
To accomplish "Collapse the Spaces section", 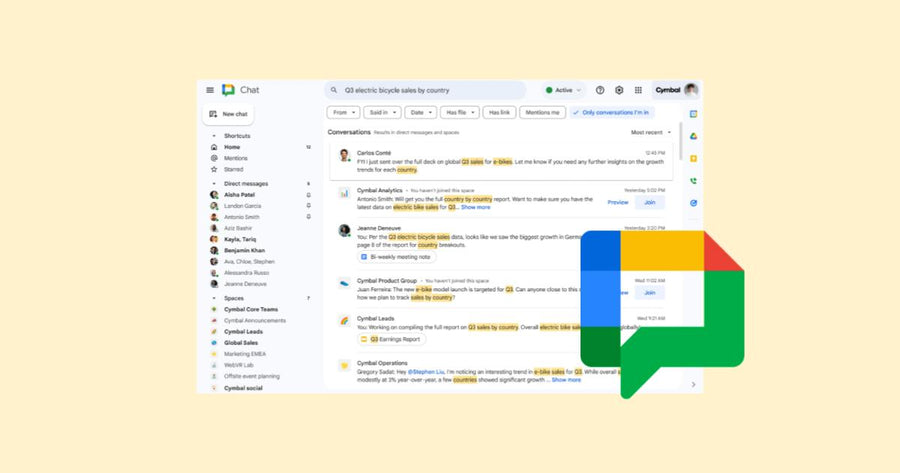I will pyautogui.click(x=214, y=298).
